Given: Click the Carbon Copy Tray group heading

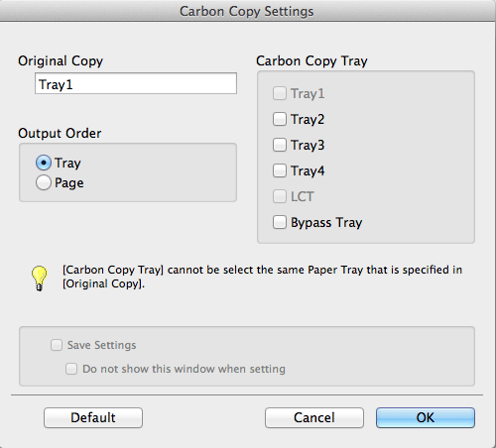Looking at the screenshot, I should (x=311, y=61).
